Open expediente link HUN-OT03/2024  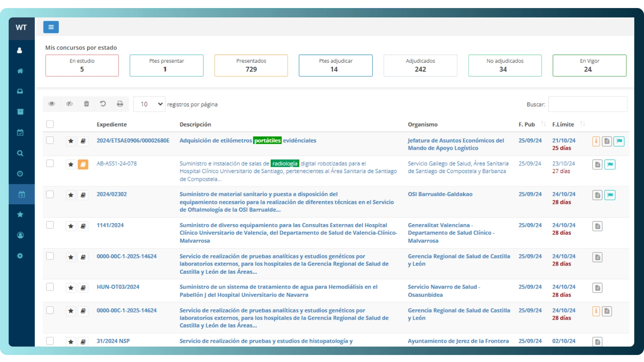118,287
